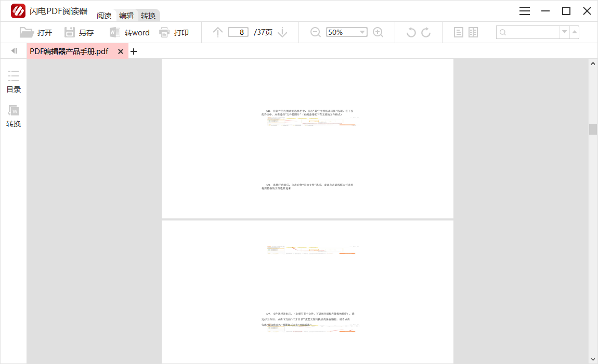Go to previous page with up arrow
Image resolution: width=598 pixels, height=364 pixels.
tap(218, 32)
